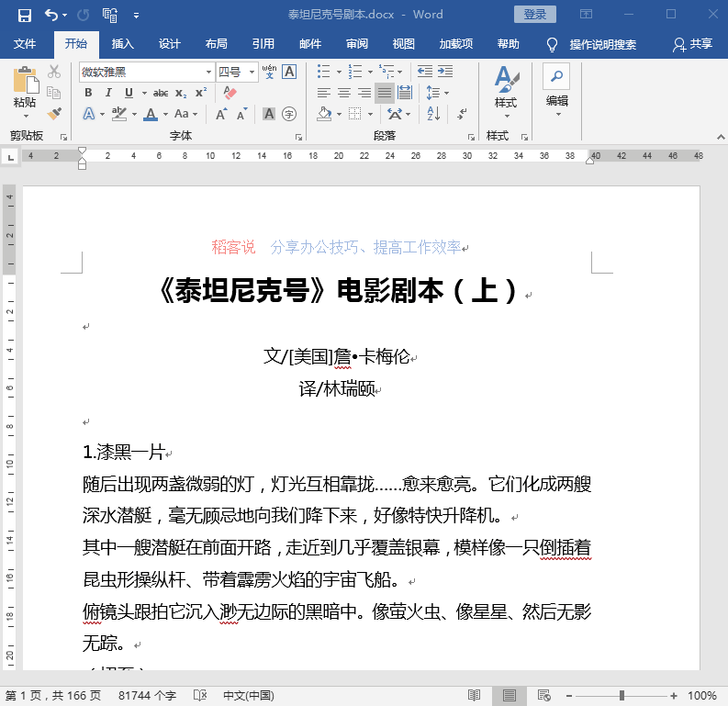Toggle Strikethrough formatting
Viewport: 728px width, 706px height.
point(161,93)
